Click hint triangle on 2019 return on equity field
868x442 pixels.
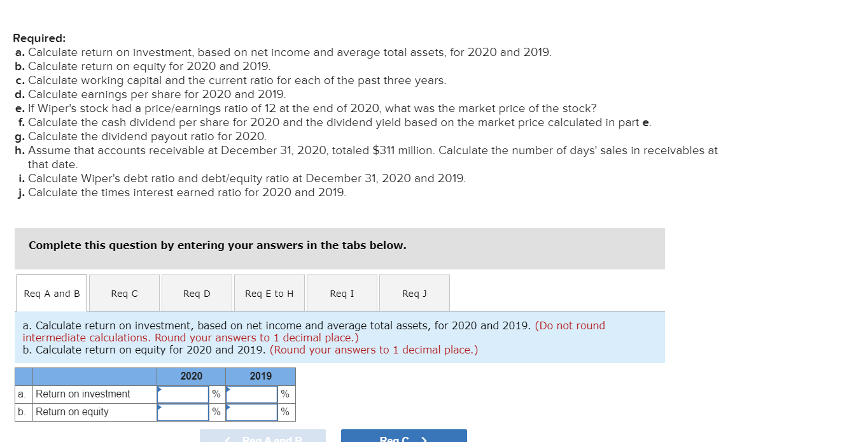(228, 407)
